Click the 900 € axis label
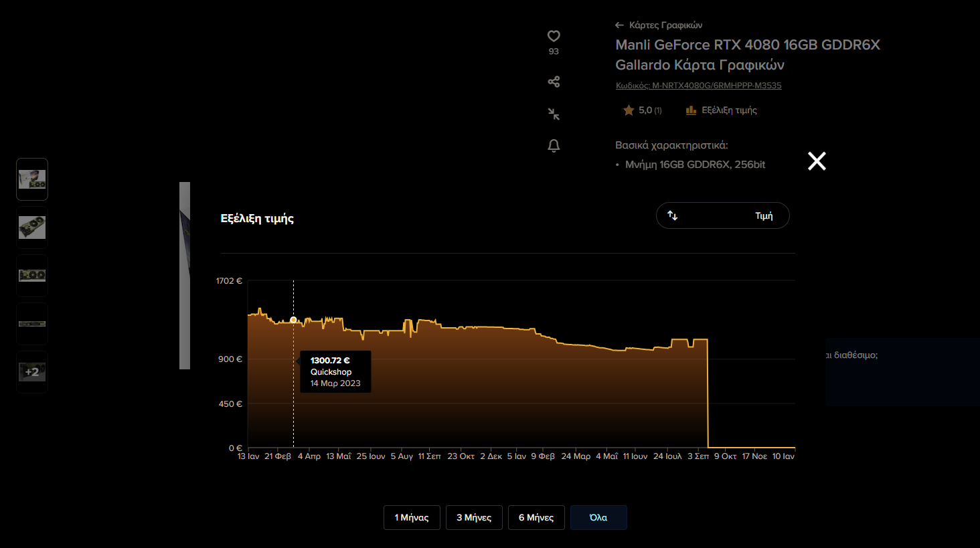Screen dimensions: 980x548 click(230, 359)
